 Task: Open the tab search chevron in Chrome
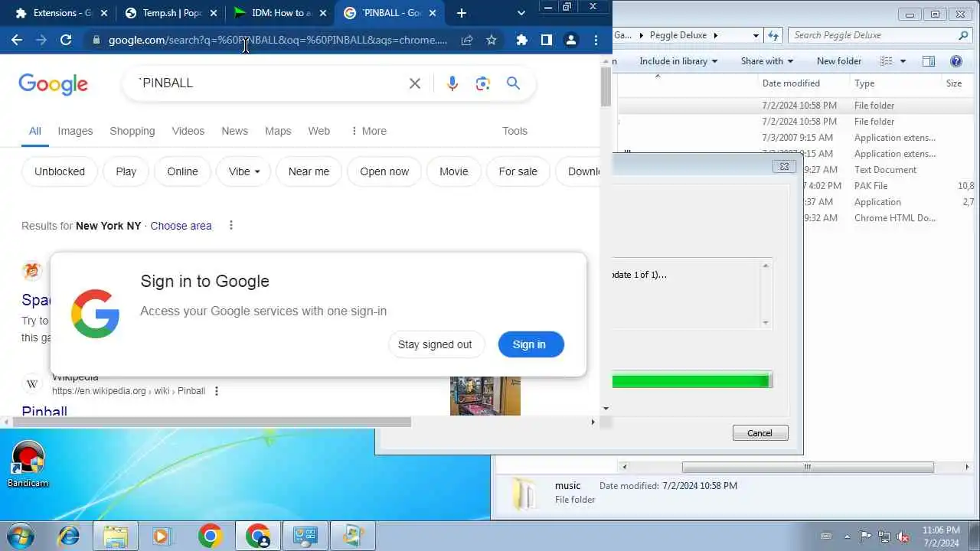pos(521,13)
